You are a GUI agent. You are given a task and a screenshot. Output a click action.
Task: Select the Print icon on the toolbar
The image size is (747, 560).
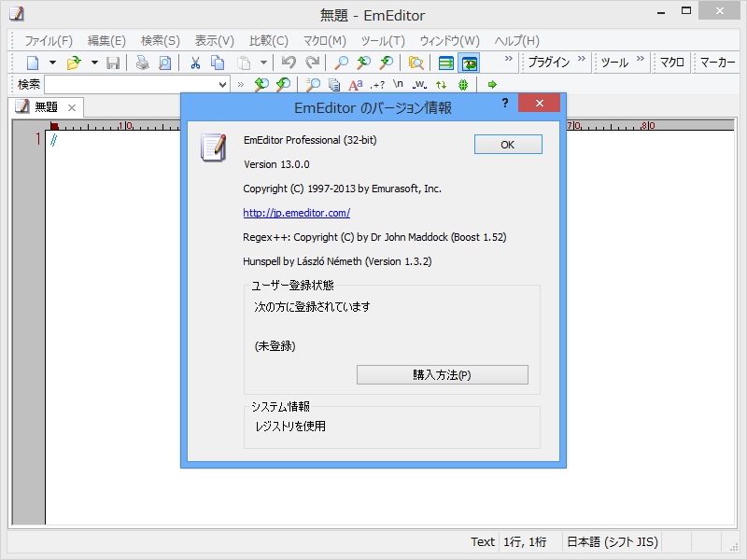[141, 63]
